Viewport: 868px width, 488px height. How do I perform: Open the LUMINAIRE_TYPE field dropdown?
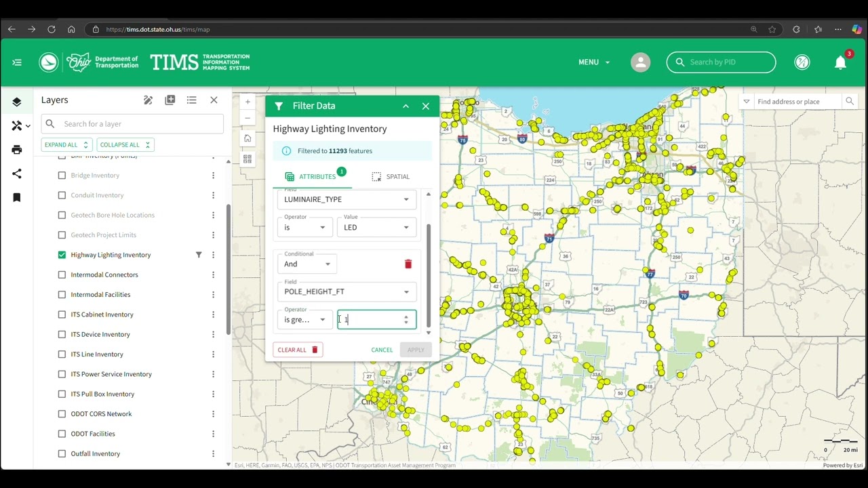tap(347, 199)
